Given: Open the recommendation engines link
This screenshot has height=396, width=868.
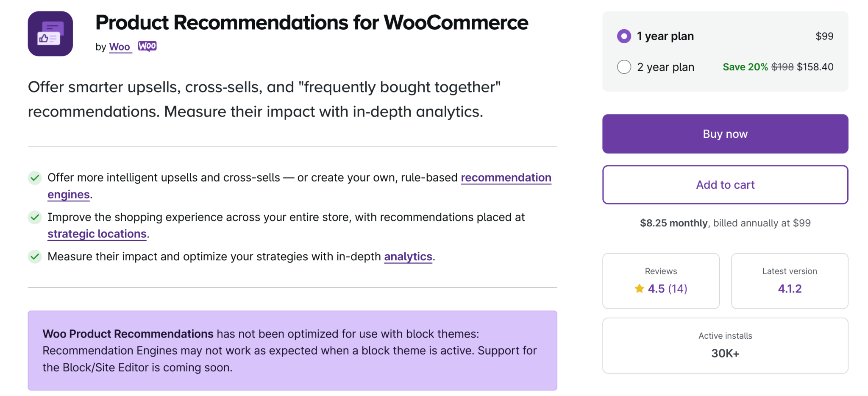Looking at the screenshot, I should pyautogui.click(x=506, y=178).
